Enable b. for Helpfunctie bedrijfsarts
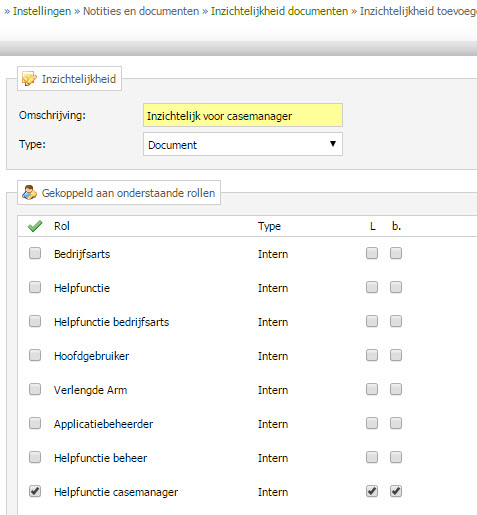Screen dimensions: 477x515 click(x=396, y=321)
